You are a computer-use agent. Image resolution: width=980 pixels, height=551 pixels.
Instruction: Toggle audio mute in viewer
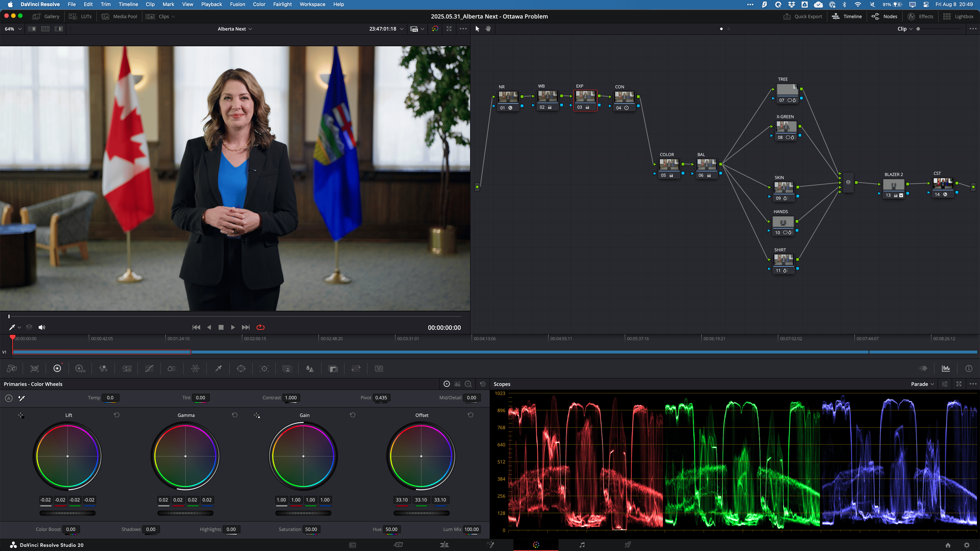click(42, 327)
